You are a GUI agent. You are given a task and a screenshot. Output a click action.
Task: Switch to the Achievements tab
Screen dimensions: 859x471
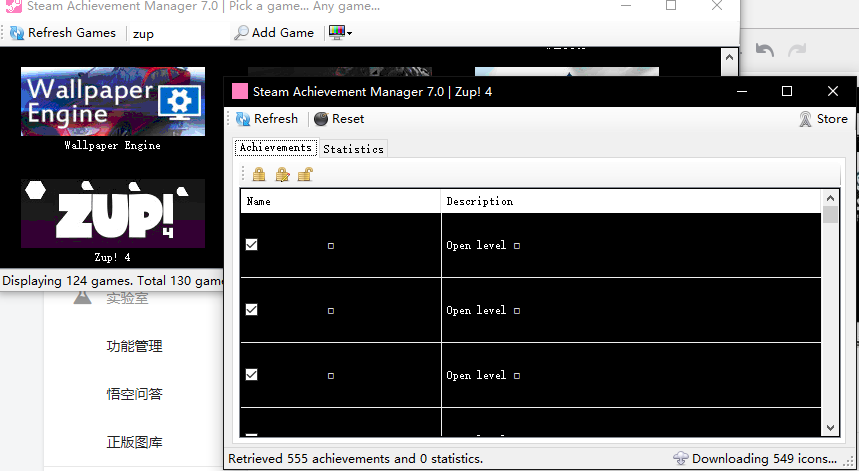tap(276, 148)
